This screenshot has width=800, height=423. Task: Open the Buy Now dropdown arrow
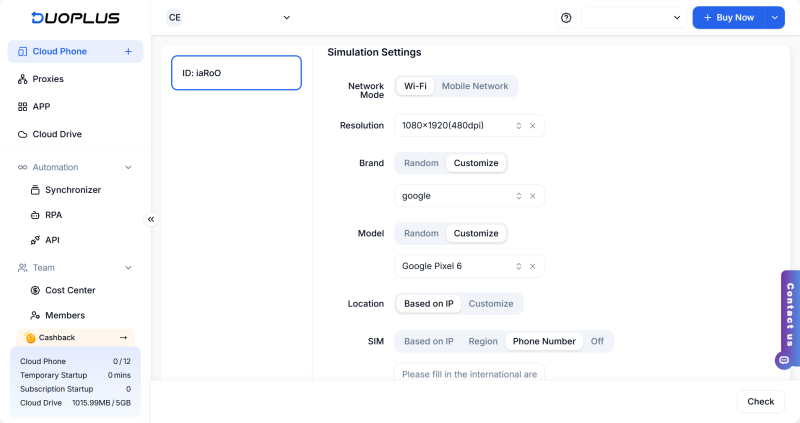(x=774, y=18)
